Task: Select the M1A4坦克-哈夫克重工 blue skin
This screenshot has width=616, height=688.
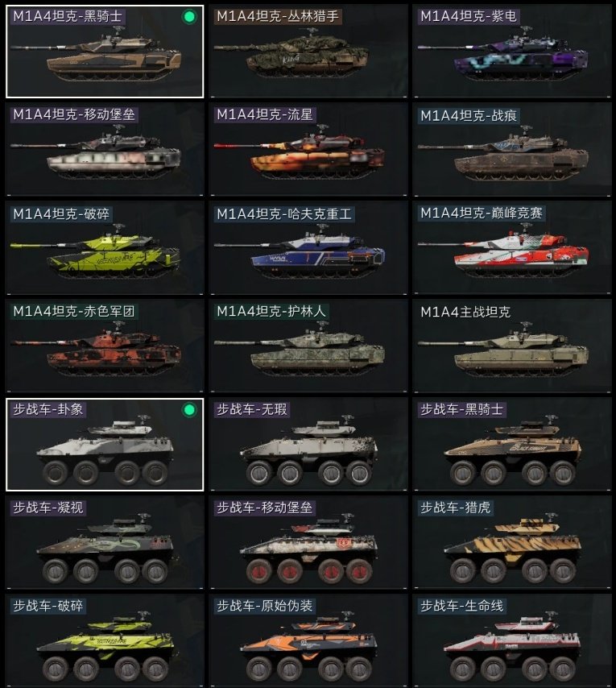Action: point(308,248)
